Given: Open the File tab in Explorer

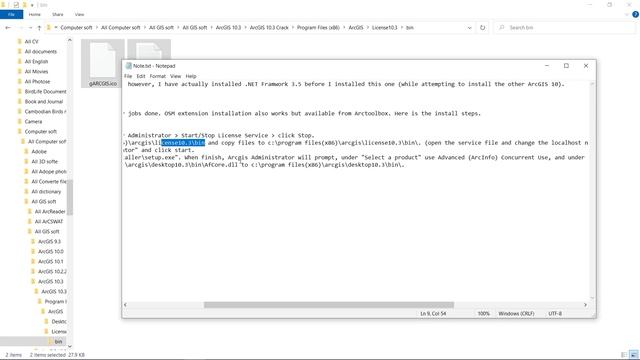Looking at the screenshot, I should 11,14.
